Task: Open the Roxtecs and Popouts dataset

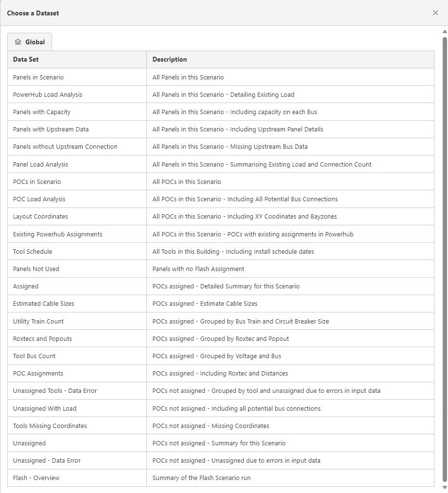Action: tap(42, 338)
